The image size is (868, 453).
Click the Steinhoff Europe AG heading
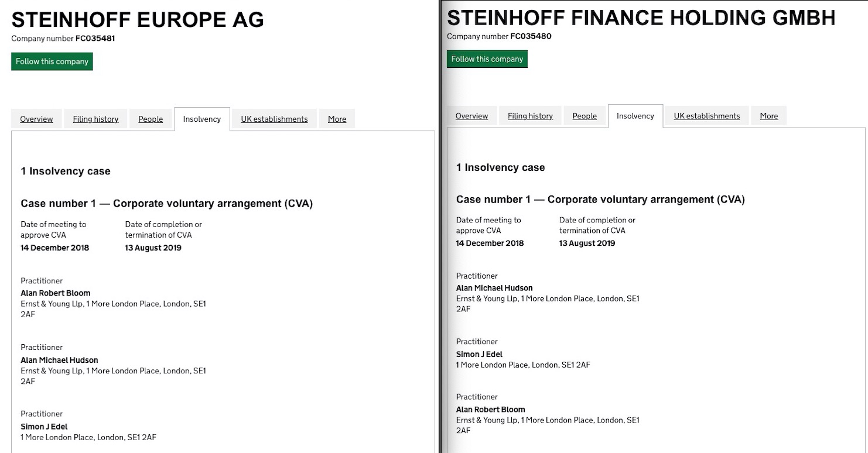[x=138, y=19]
